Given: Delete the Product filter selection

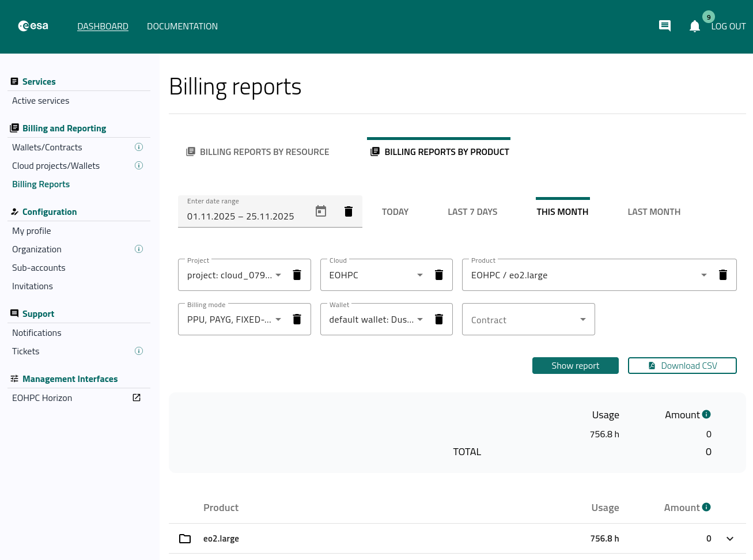Looking at the screenshot, I should (x=723, y=275).
